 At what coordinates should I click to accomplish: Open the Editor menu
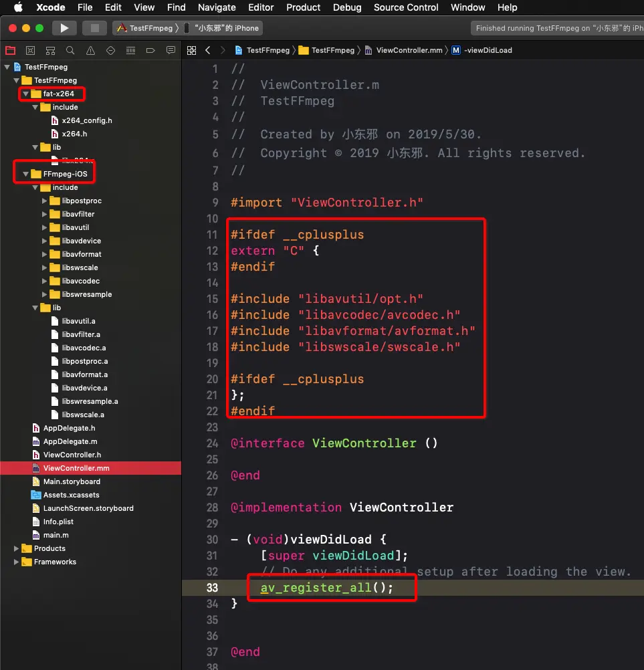coord(261,7)
